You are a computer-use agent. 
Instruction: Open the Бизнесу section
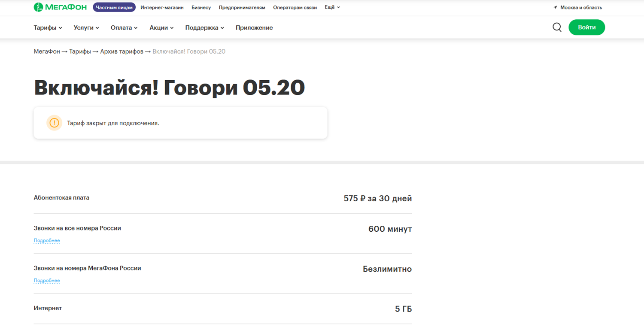(201, 7)
